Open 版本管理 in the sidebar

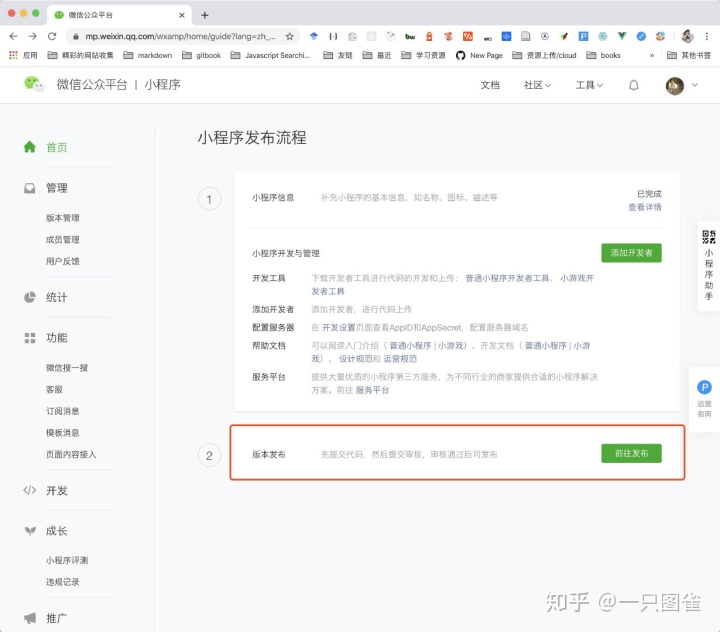[62, 218]
